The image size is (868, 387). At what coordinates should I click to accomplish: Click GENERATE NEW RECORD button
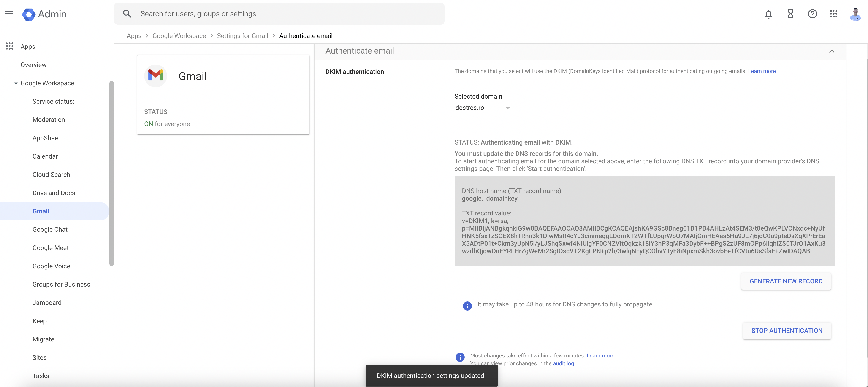[x=786, y=281]
